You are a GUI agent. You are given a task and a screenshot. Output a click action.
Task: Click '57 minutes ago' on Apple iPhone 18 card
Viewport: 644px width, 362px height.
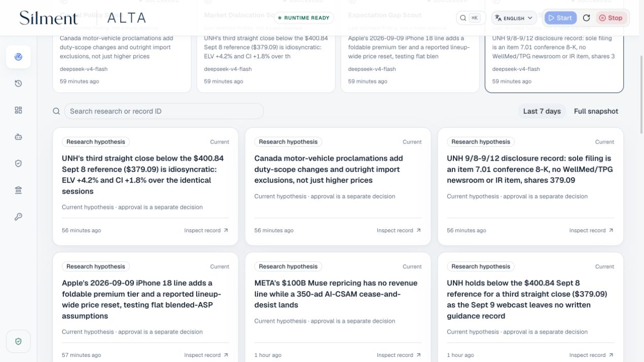tap(81, 355)
